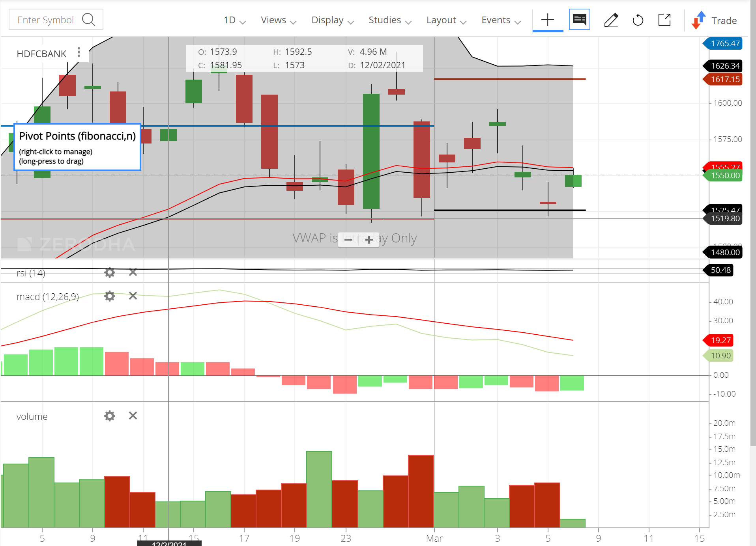
Task: Toggle the heads-up info display icon
Action: [579, 19]
